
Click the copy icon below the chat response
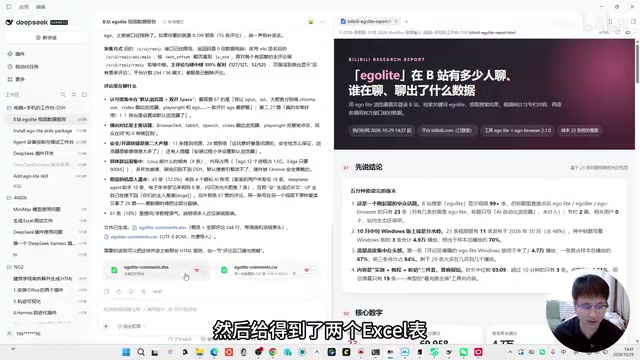pyautogui.click(x=107, y=291)
